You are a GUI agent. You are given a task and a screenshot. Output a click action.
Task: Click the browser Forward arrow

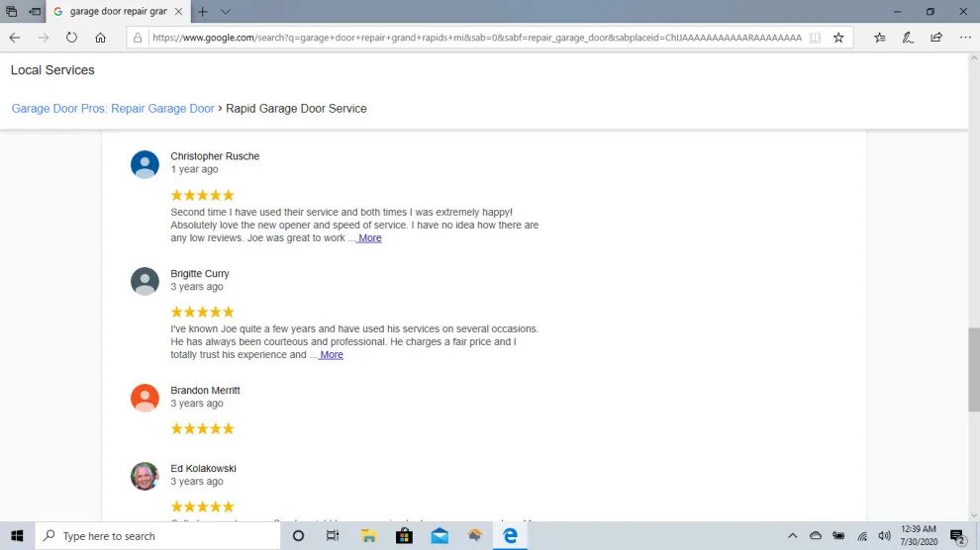tap(44, 38)
